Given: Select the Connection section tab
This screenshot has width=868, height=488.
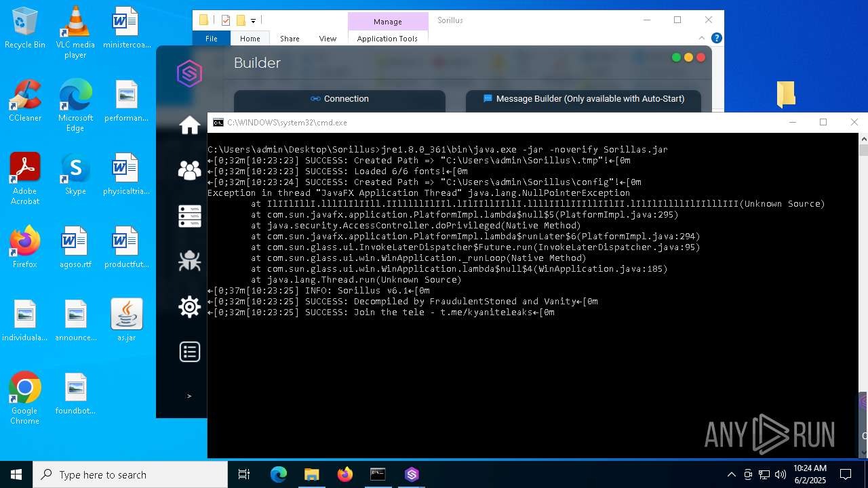Looking at the screenshot, I should [x=340, y=99].
